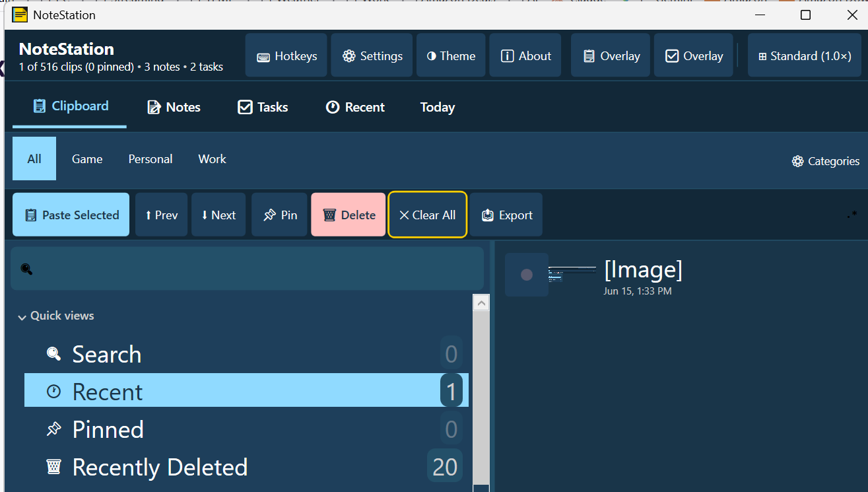Open the About info button
The height and width of the screenshot is (492, 868).
pyautogui.click(x=525, y=55)
